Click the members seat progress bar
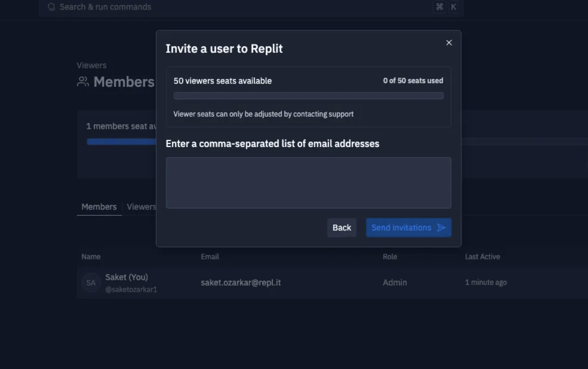The image size is (588, 369). tap(121, 141)
